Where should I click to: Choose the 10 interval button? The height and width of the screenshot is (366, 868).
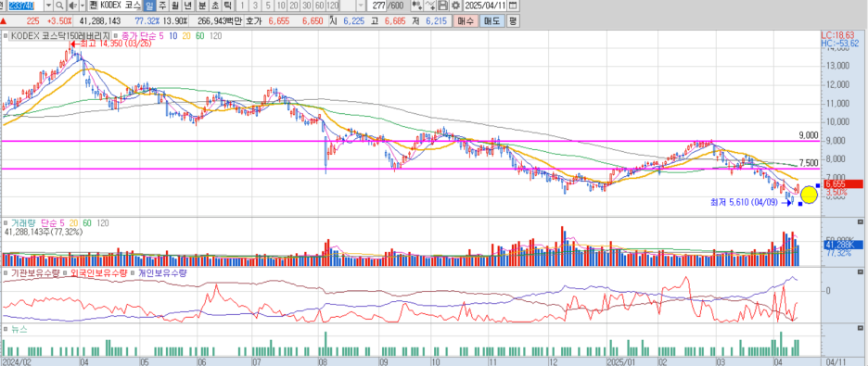click(281, 6)
